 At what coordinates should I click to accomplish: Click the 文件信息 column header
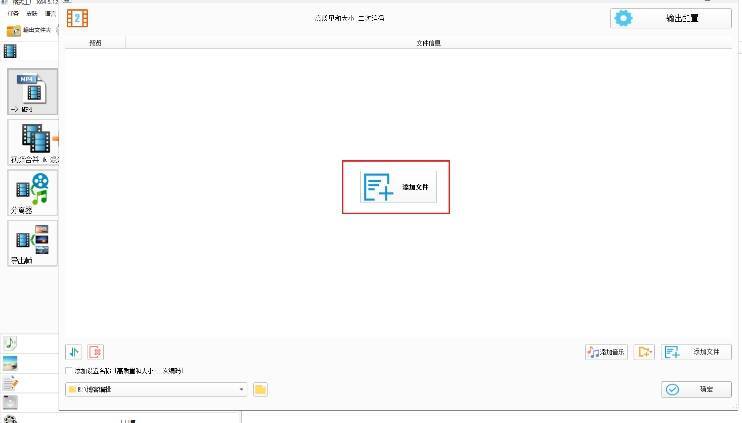point(429,43)
